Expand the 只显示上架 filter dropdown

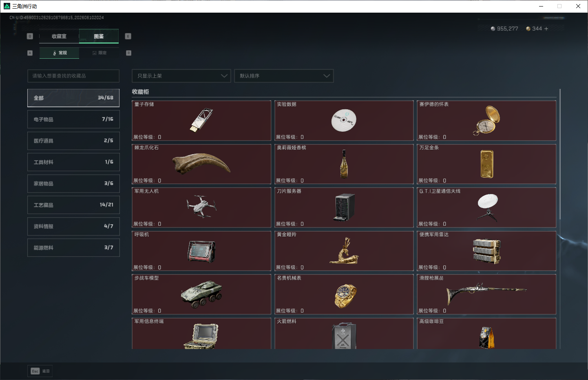[181, 76]
